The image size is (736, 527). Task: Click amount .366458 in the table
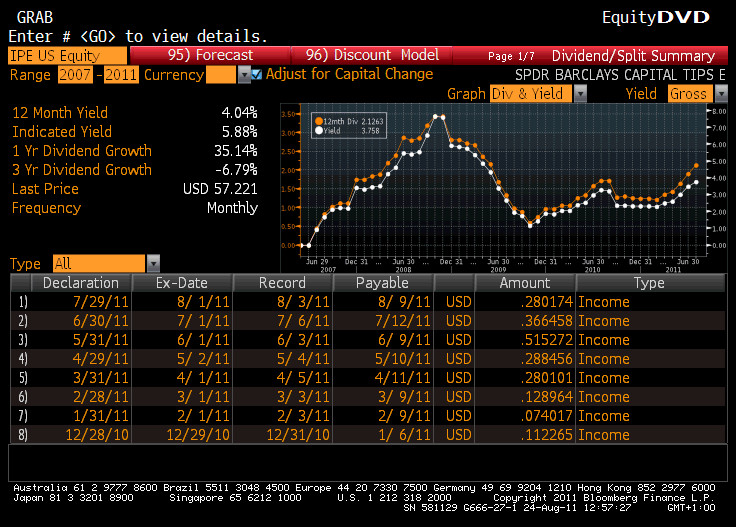tap(547, 321)
